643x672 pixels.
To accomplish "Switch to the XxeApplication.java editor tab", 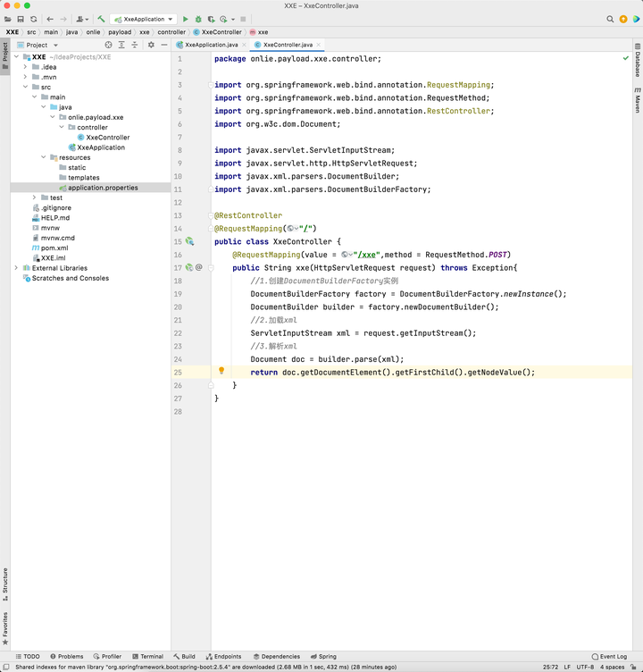I will click(211, 45).
